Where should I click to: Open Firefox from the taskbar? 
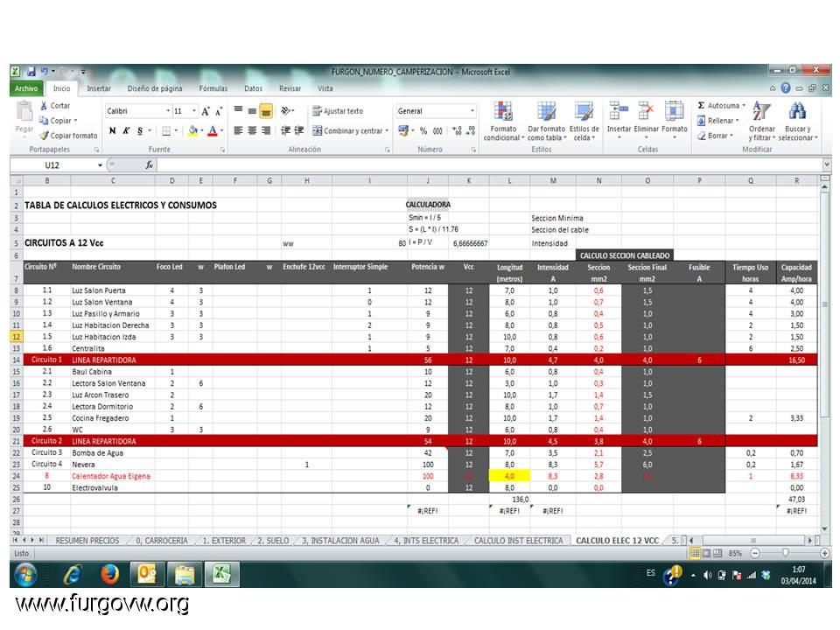pos(110,574)
